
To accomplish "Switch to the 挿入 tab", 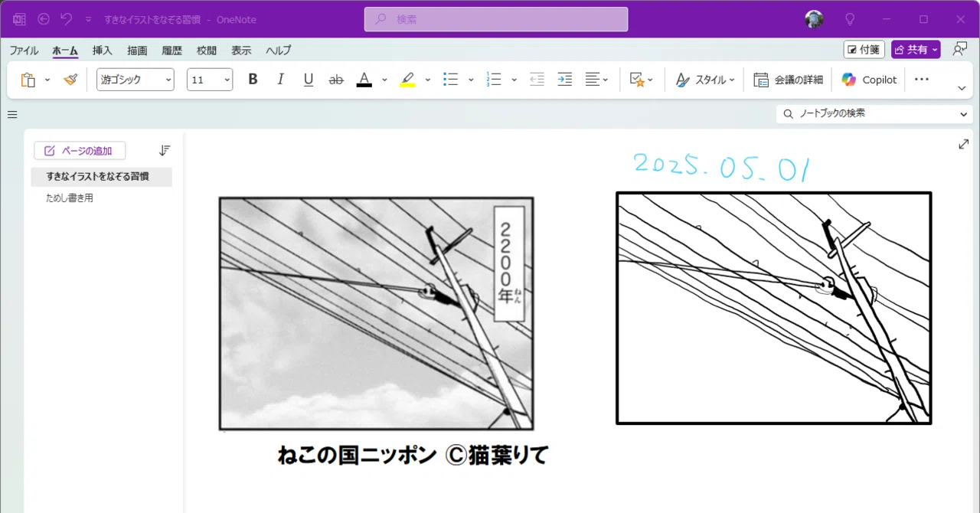I will click(103, 51).
